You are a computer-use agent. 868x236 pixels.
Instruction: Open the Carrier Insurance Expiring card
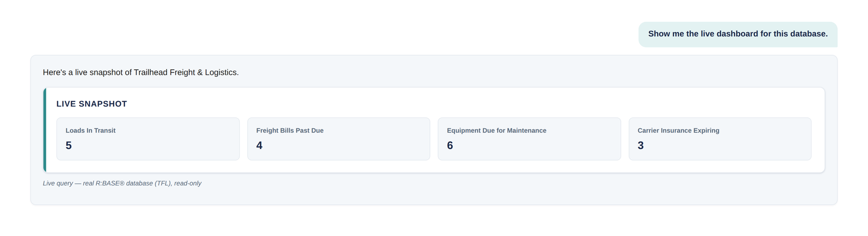tap(720, 139)
